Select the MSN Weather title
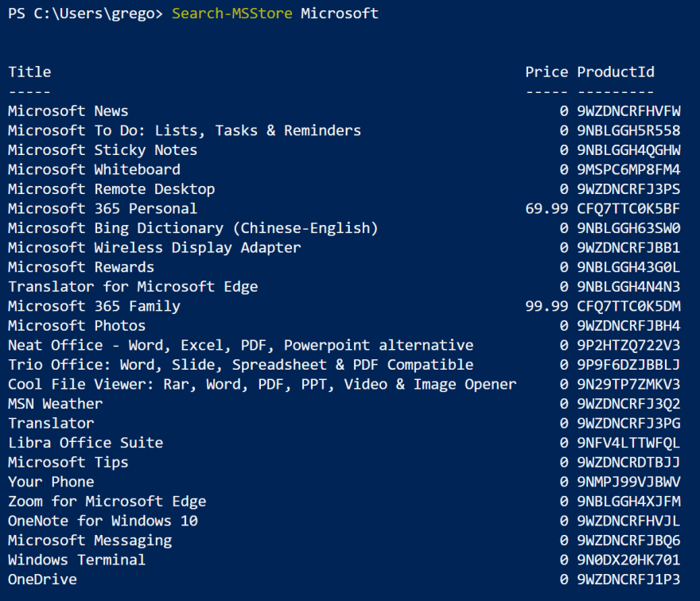Image resolution: width=700 pixels, height=601 pixels. pos(56,404)
